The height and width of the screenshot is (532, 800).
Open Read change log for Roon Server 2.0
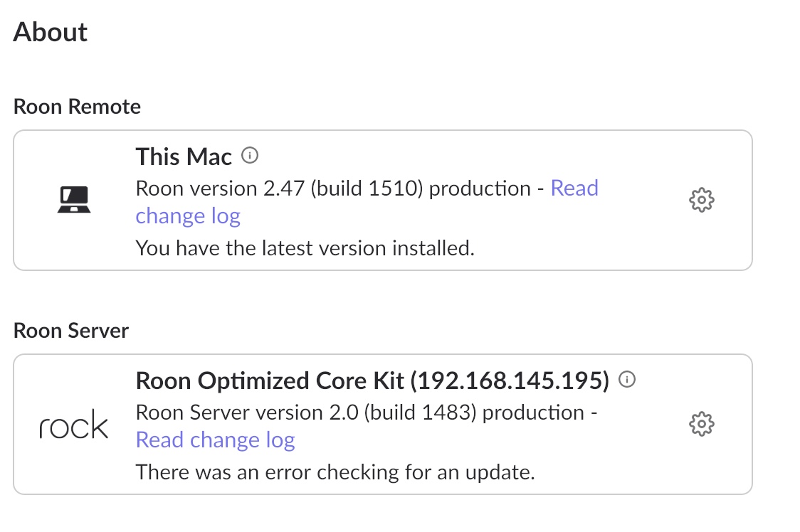coord(216,440)
